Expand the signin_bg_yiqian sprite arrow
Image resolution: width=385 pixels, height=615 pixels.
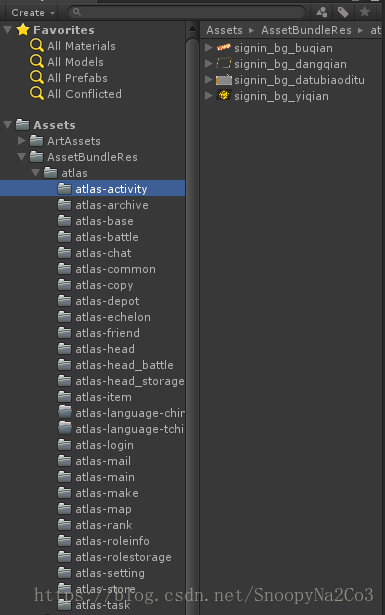[209, 96]
